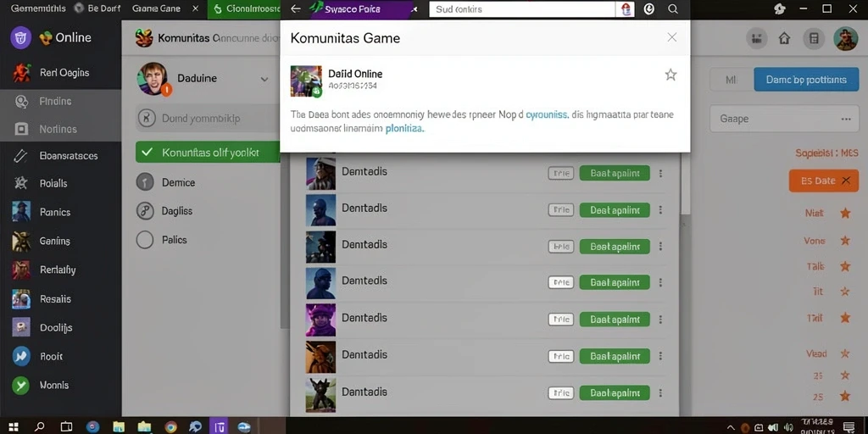The width and height of the screenshot is (868, 434).
Task: Toggle the star next to Talb
Action: (845, 267)
